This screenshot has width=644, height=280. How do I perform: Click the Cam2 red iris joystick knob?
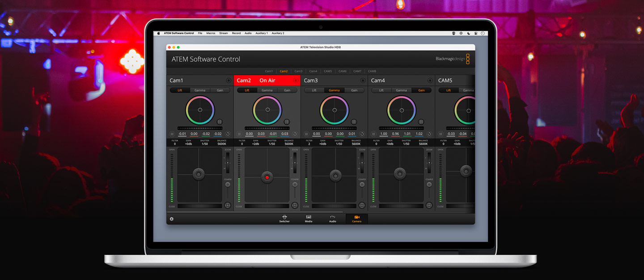(267, 177)
